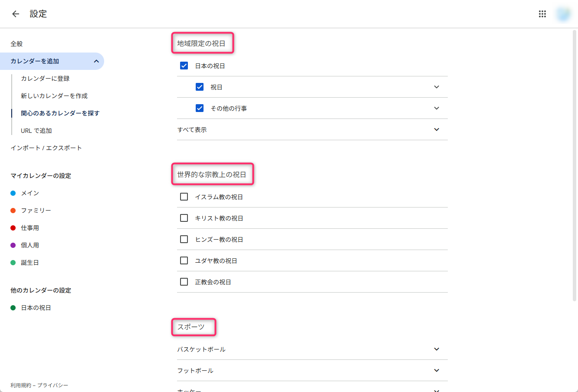Enable the イスラム教の祝日 checkbox

184,196
